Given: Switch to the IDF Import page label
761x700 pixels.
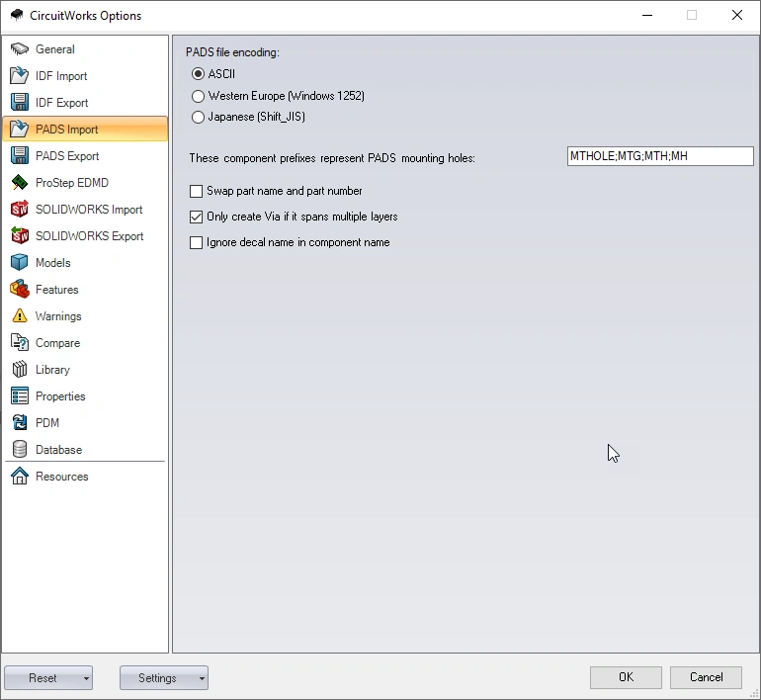Looking at the screenshot, I should click(61, 76).
